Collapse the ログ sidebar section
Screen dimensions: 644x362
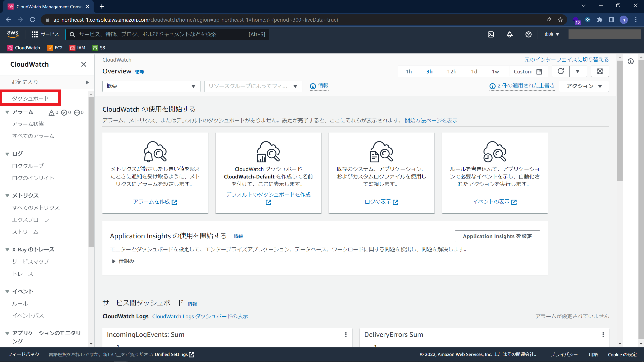[7, 154]
